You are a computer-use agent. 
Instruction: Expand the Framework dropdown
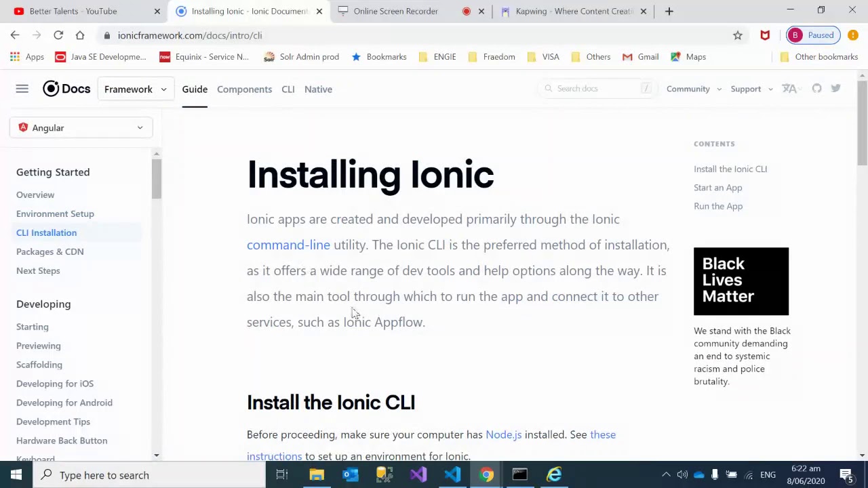click(135, 89)
